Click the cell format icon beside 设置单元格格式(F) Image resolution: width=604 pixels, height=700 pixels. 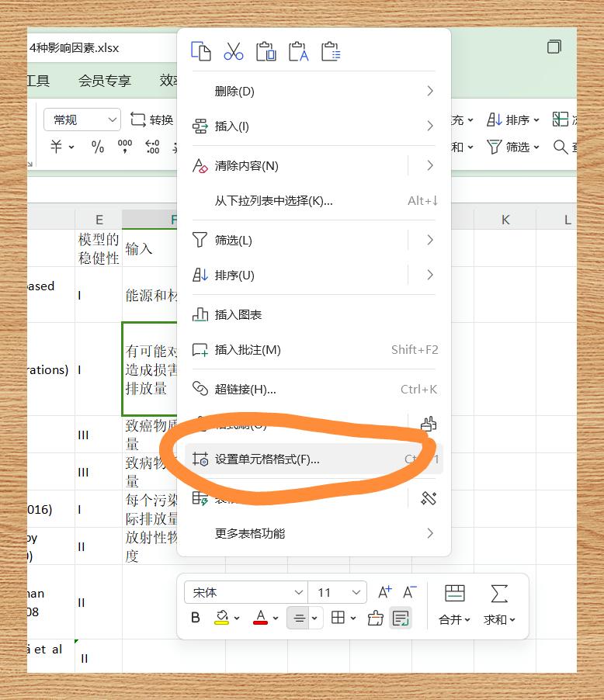(200, 459)
